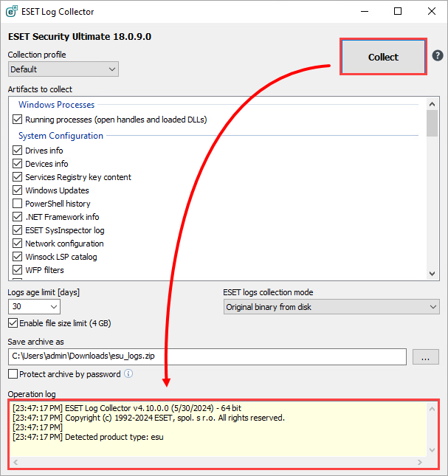Minimize the ESET Log Collector window

pos(365,12)
